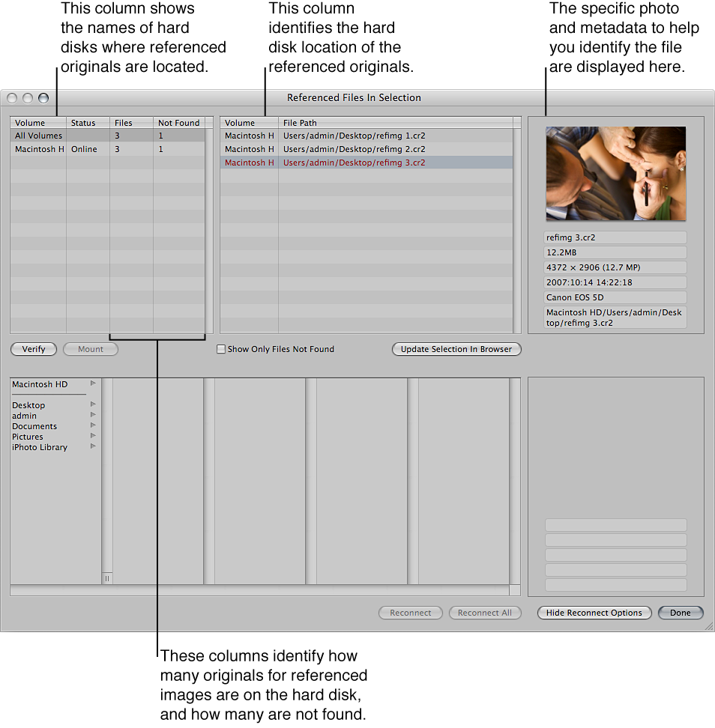Click the Not Found column header

pyautogui.click(x=178, y=123)
